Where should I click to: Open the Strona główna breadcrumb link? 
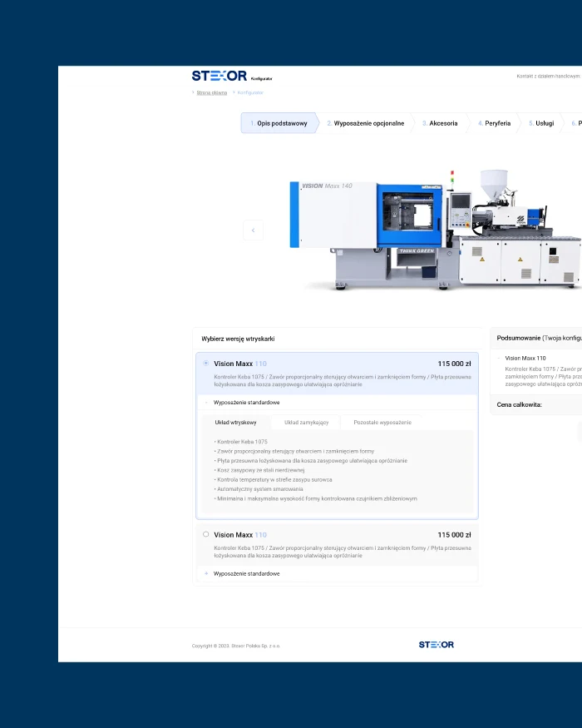click(212, 93)
